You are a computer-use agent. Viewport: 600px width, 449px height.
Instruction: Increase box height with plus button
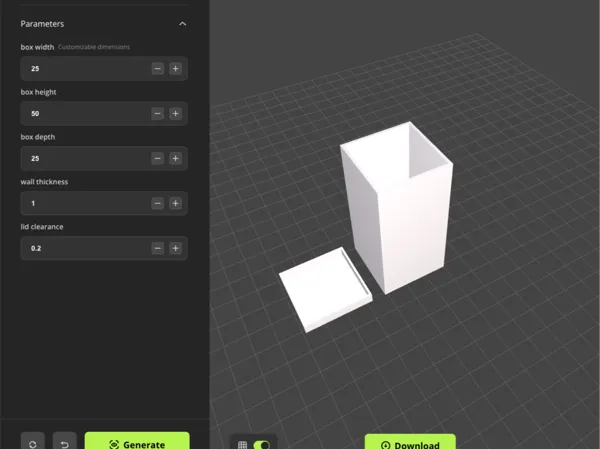[x=176, y=114]
